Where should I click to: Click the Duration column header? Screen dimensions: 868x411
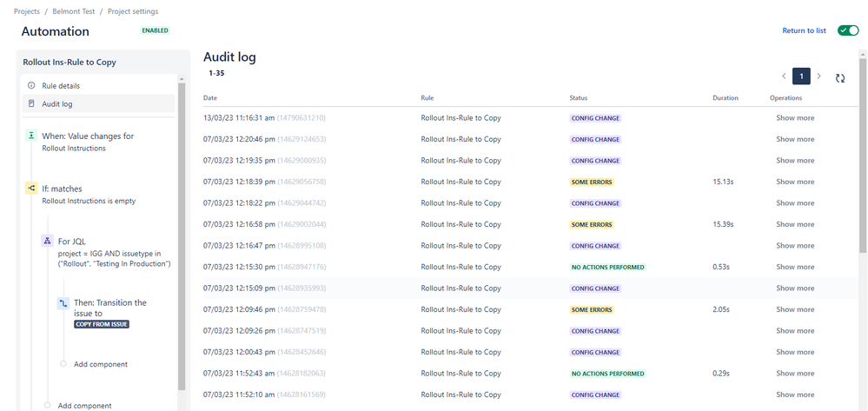[x=726, y=98]
